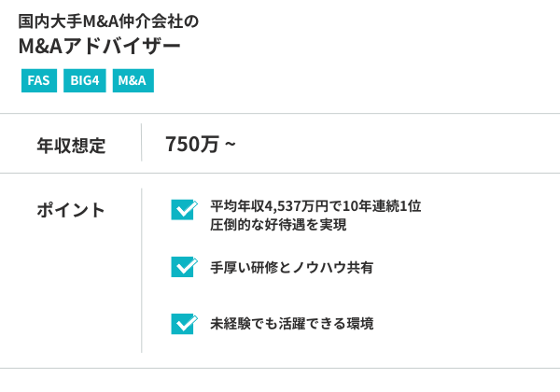Click the bottom divider under the points

point(280,368)
